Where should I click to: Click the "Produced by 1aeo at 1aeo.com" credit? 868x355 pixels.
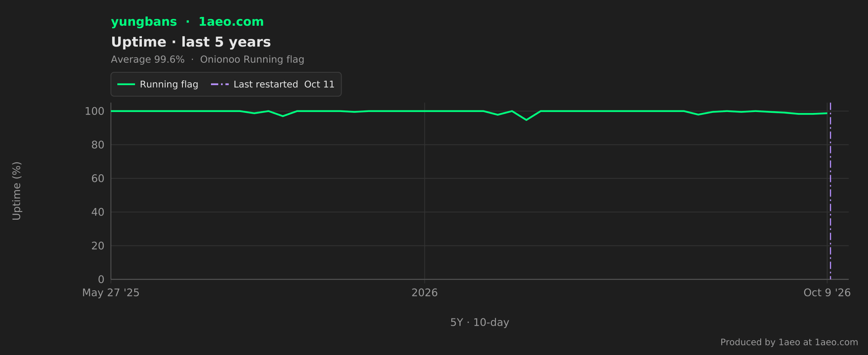point(789,342)
